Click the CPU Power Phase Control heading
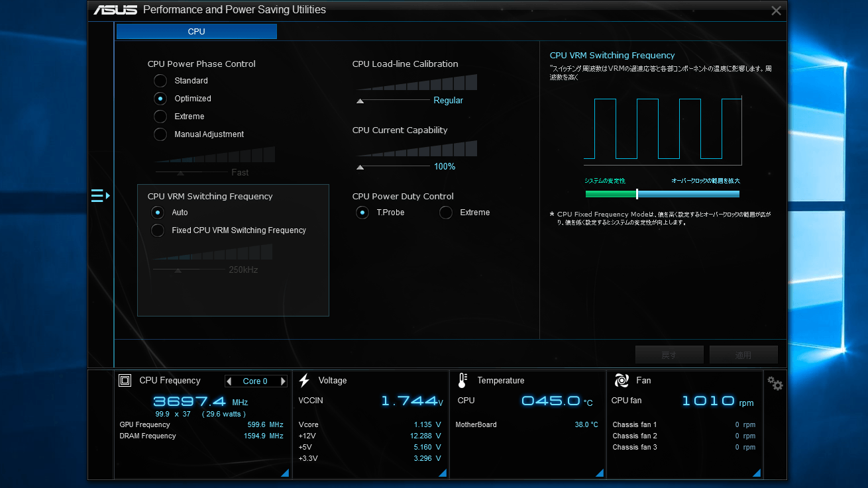This screenshot has width=868, height=488. 201,64
